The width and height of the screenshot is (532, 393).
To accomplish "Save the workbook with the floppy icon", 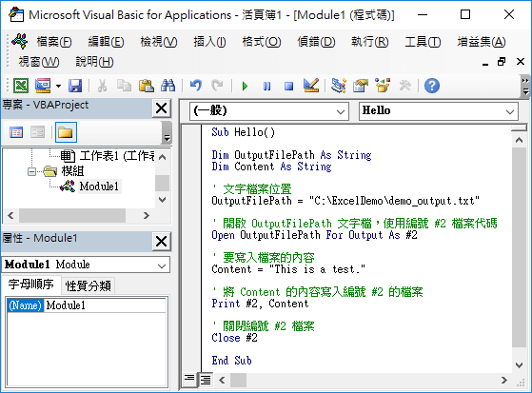I will [x=75, y=86].
